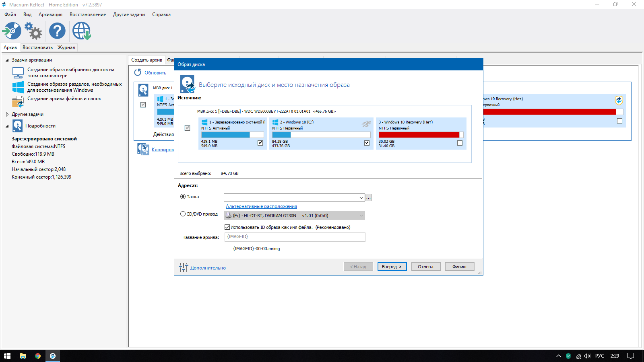Viewport: 644px width, 362px height.
Task: Switch to the Журнал tab
Action: 66,47
